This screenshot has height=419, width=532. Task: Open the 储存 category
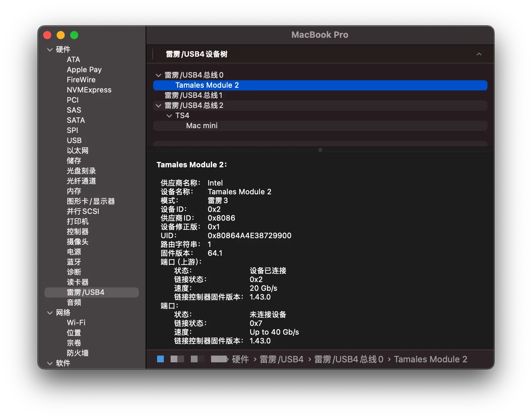point(74,161)
